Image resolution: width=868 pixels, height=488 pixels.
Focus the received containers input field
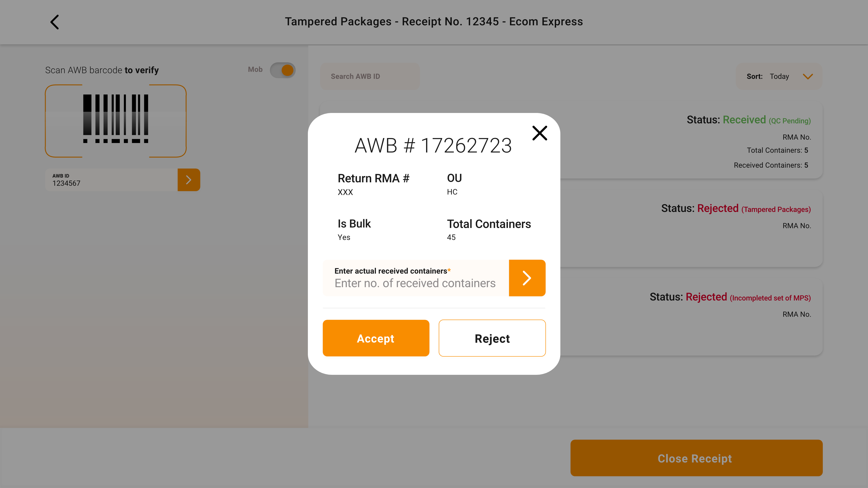coord(415,283)
